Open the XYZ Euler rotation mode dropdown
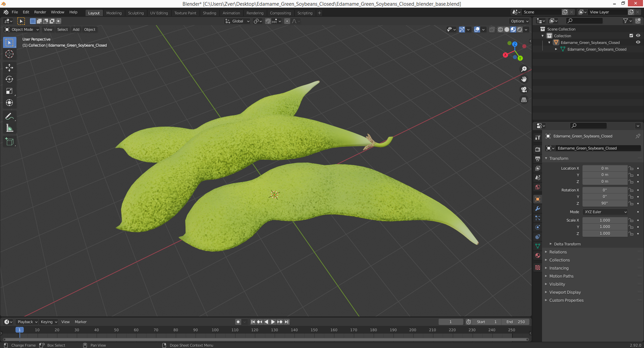 (x=605, y=212)
